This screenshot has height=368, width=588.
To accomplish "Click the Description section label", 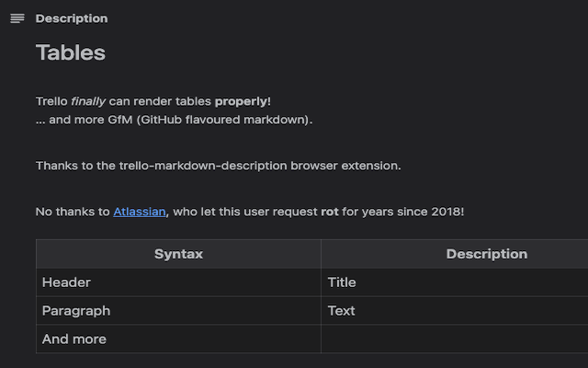I will pyautogui.click(x=72, y=18).
